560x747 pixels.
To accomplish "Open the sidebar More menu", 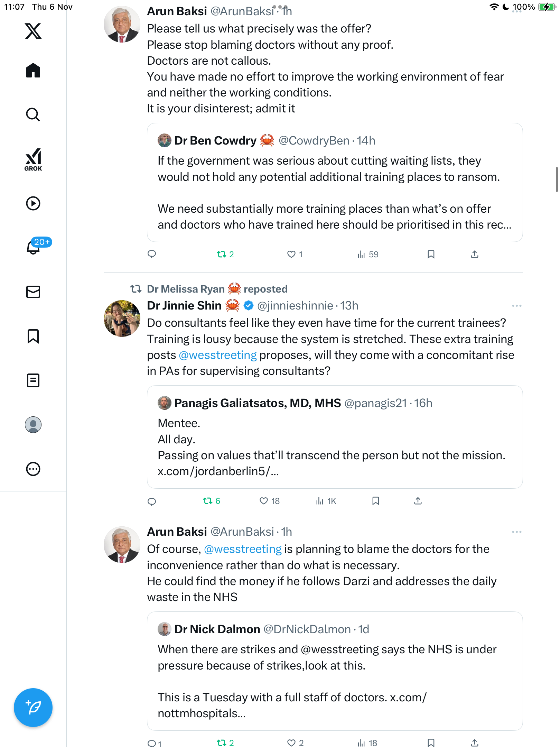I will tap(33, 469).
